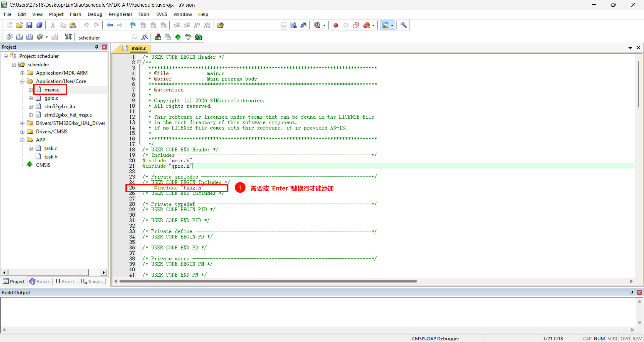Open Configuration with the wrench icon

pyautogui.click(x=404, y=25)
